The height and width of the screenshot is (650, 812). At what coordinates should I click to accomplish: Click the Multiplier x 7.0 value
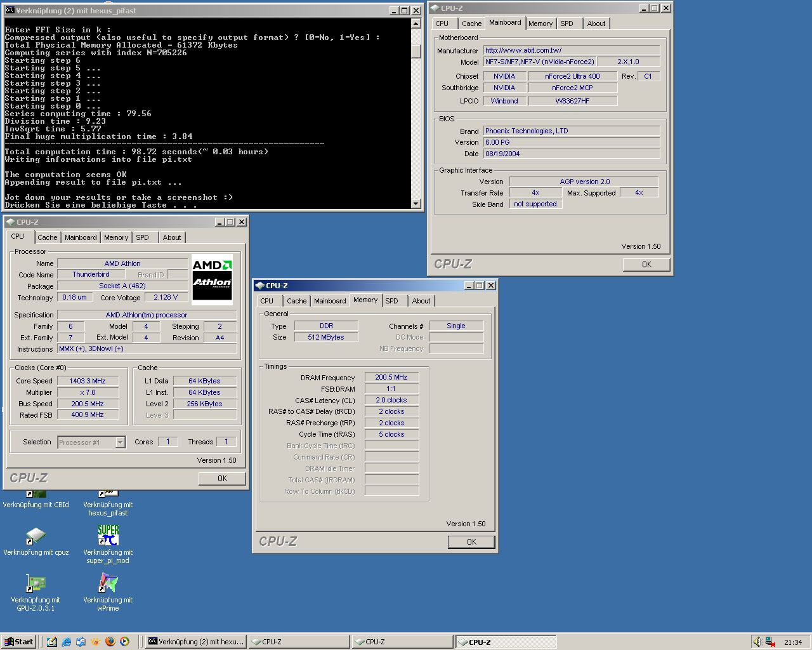pyautogui.click(x=88, y=392)
